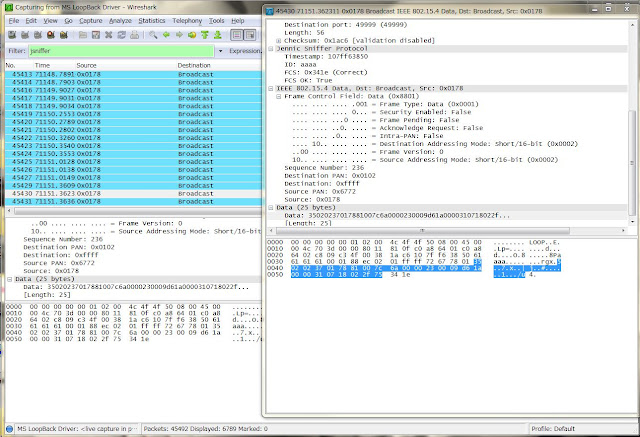Go to specific packet number icon
The image size is (640, 437).
192,35
